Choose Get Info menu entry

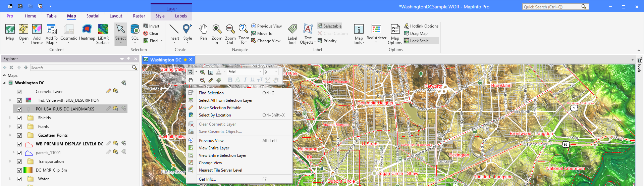239,179
